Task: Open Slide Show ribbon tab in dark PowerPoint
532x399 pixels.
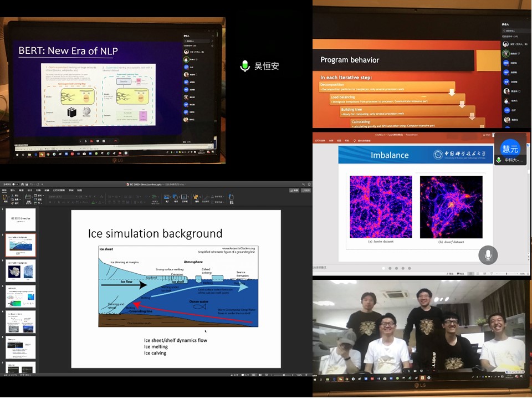Action: click(59, 190)
